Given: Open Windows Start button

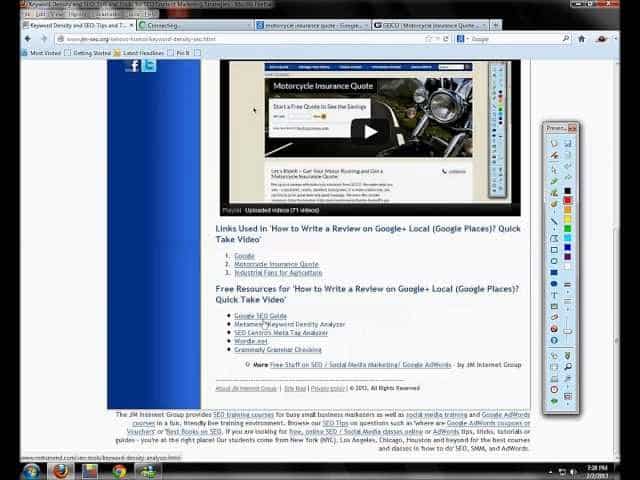Looking at the screenshot, I should coord(32,471).
